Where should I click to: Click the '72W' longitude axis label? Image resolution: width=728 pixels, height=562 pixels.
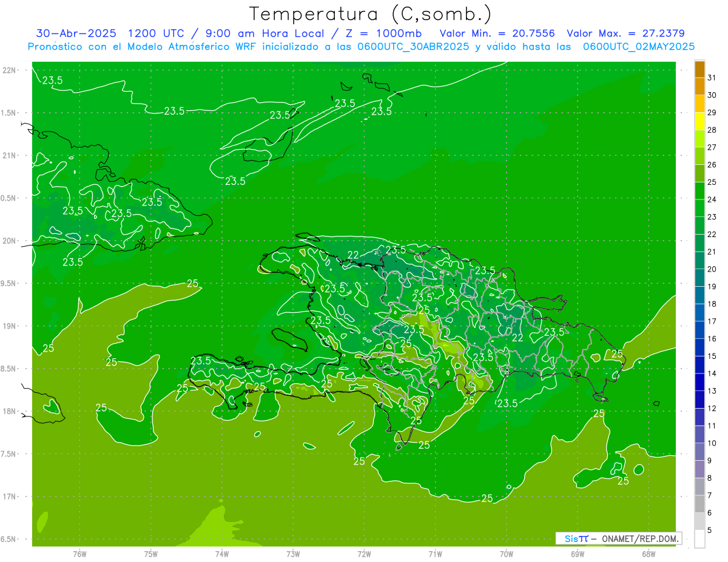point(364,554)
